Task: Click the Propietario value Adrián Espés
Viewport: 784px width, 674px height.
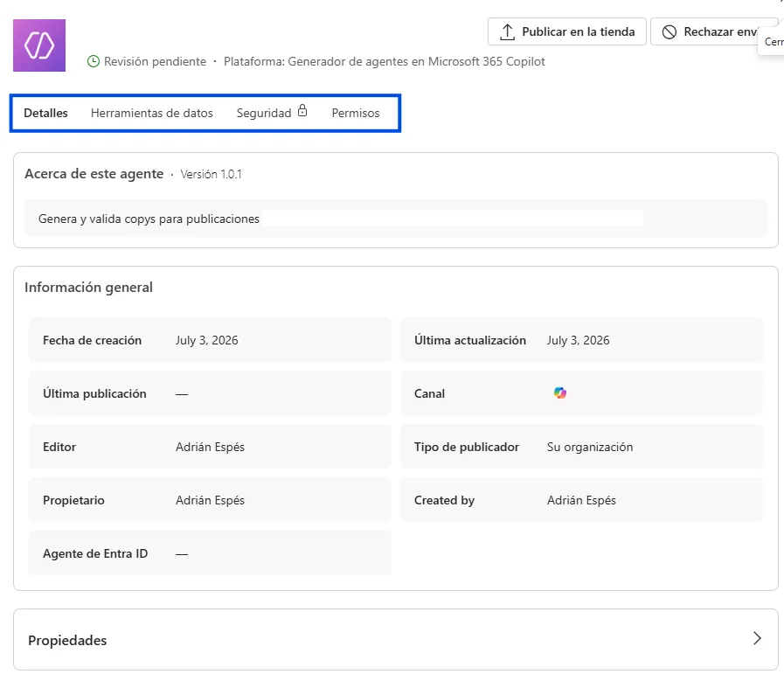Action: click(x=210, y=500)
